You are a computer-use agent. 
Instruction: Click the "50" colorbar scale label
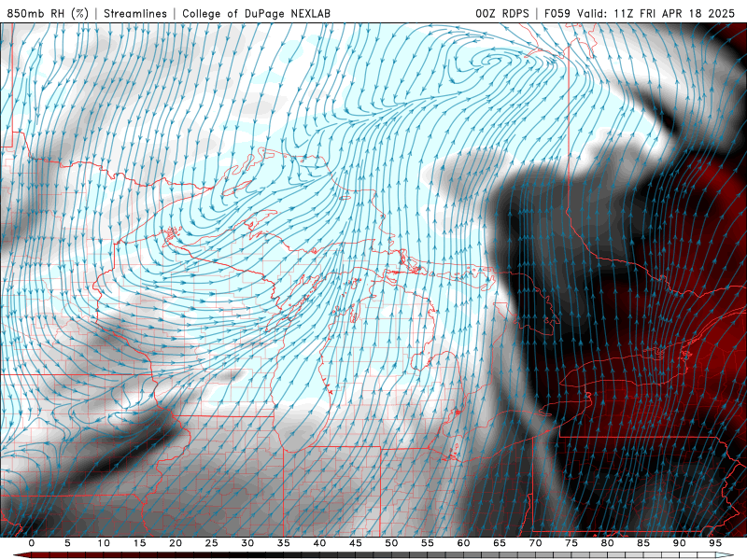(x=391, y=543)
